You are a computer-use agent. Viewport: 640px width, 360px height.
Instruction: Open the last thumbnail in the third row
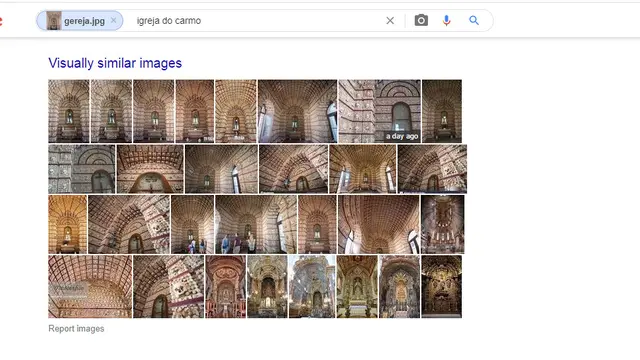point(442,224)
